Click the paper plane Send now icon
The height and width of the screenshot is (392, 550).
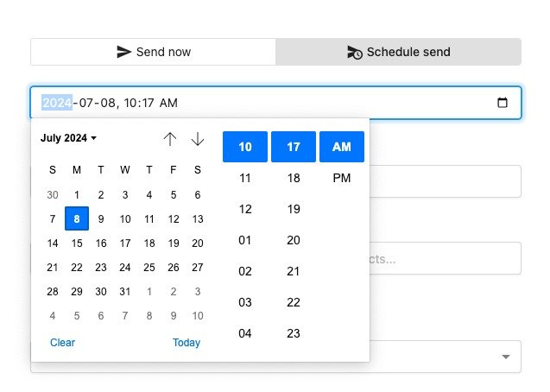pos(124,52)
